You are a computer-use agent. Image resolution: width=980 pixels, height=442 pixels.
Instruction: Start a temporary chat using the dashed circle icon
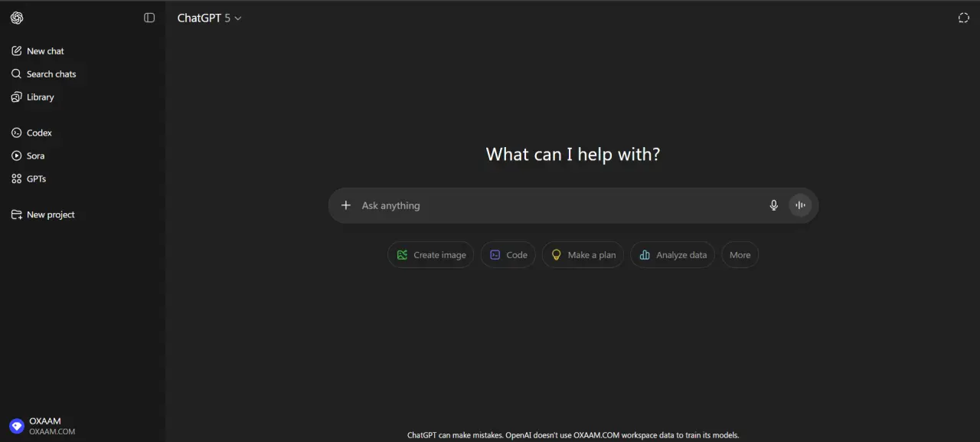coord(963,18)
